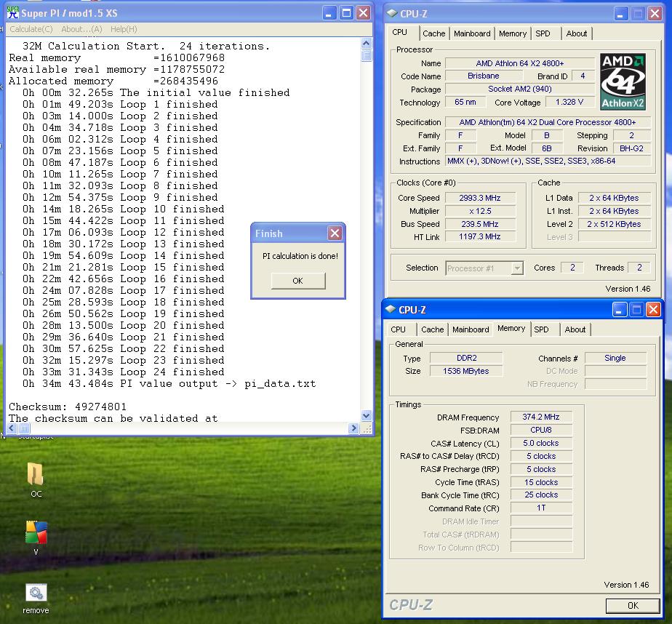Confirm the PI calculation done dialog

point(298,281)
